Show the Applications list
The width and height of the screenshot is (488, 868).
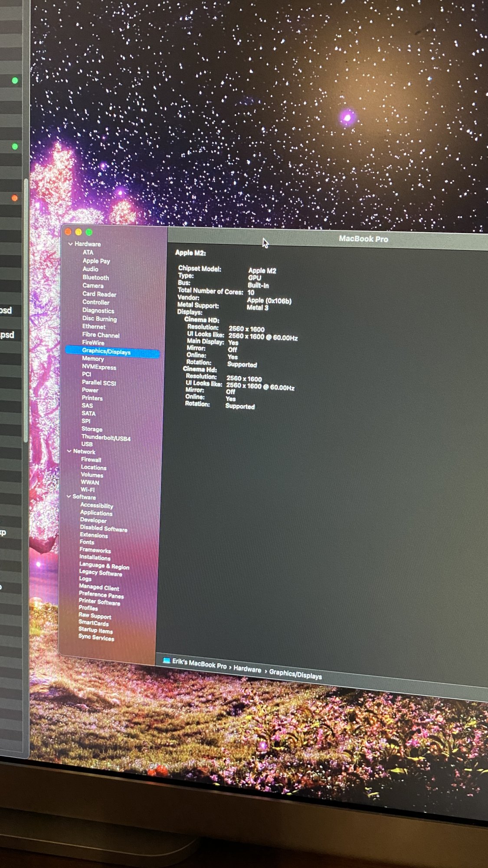(x=96, y=513)
